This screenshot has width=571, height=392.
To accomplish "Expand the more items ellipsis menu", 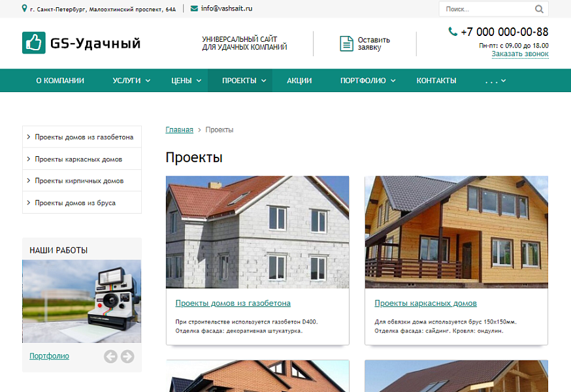I will coord(495,80).
